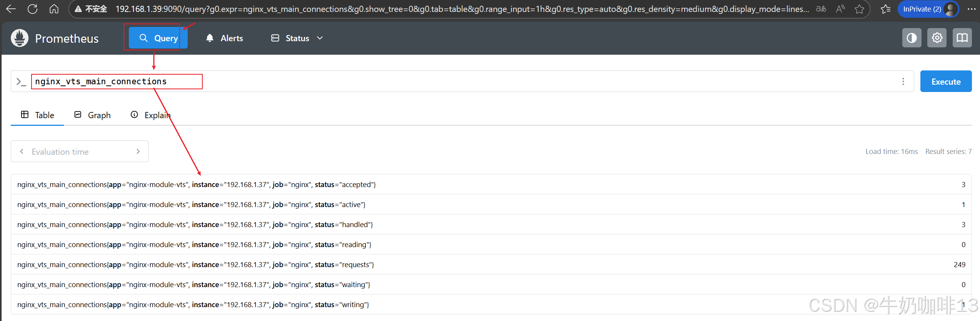Screen dimensions: 980x321
Task: Click the value 3 in handled row
Action: [x=963, y=224]
